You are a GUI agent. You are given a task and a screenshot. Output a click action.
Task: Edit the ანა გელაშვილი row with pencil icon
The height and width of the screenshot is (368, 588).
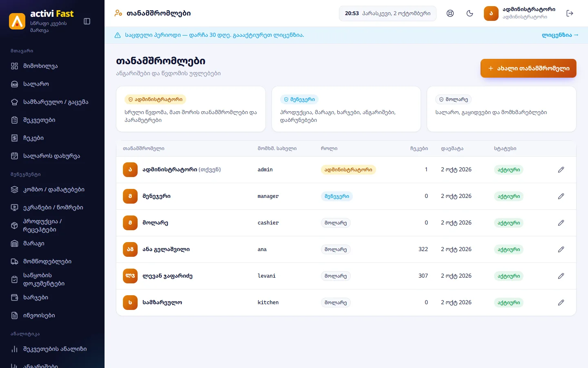tap(561, 249)
